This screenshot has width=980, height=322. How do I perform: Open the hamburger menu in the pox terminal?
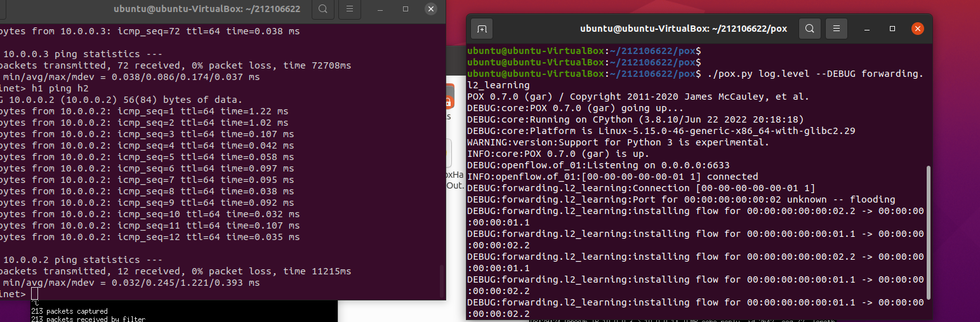[837, 29]
